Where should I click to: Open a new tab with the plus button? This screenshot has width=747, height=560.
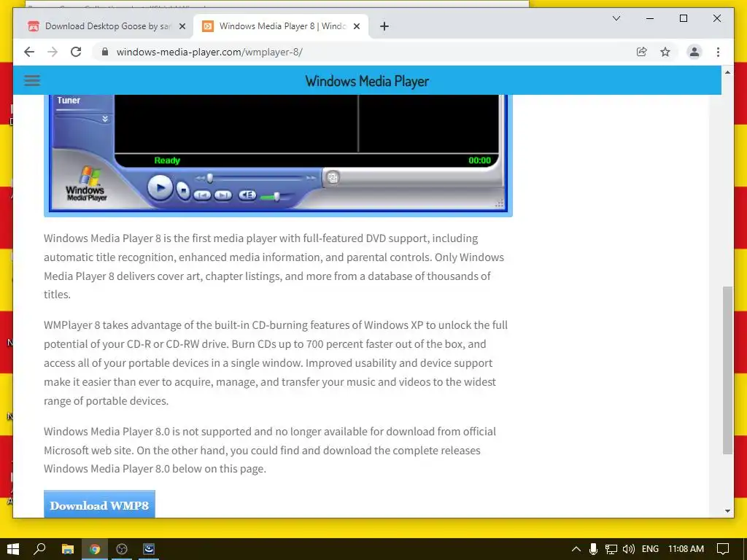[x=384, y=26]
